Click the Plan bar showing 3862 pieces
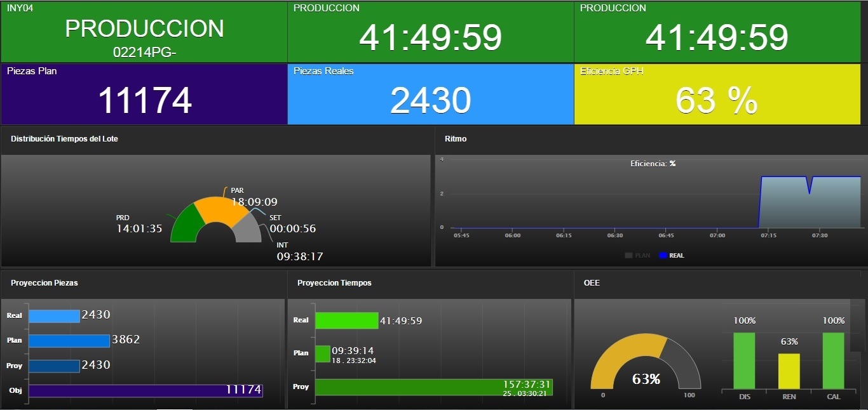868x410 pixels. (x=69, y=341)
